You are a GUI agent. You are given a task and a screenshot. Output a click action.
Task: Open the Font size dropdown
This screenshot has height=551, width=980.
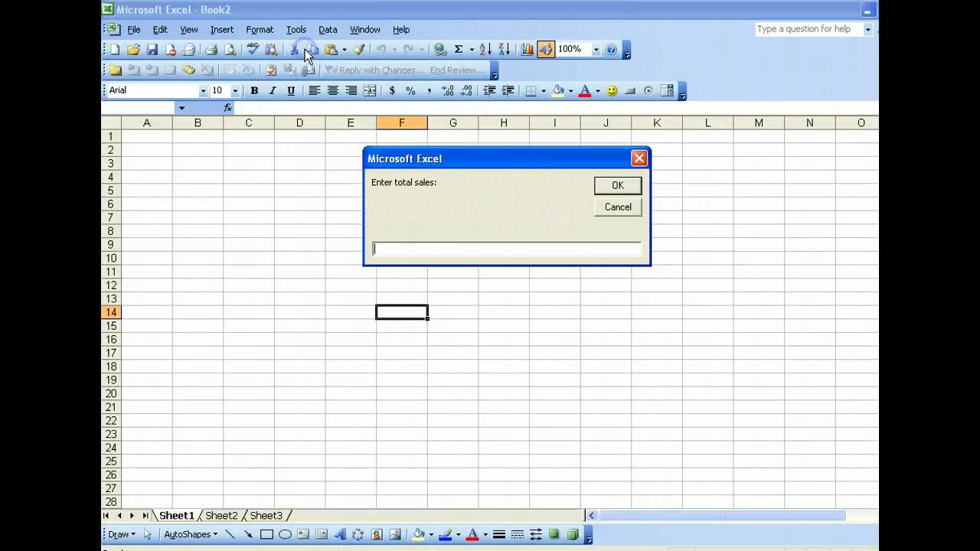[235, 90]
